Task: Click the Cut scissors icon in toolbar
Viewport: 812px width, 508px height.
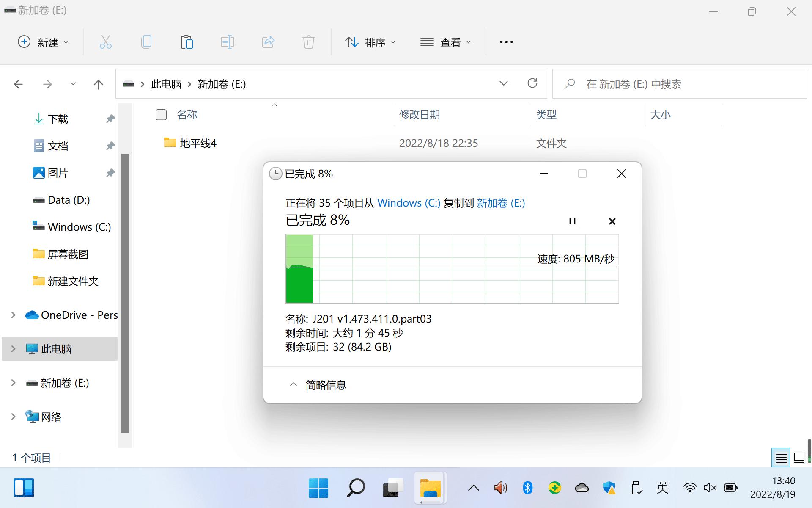Action: click(105, 42)
